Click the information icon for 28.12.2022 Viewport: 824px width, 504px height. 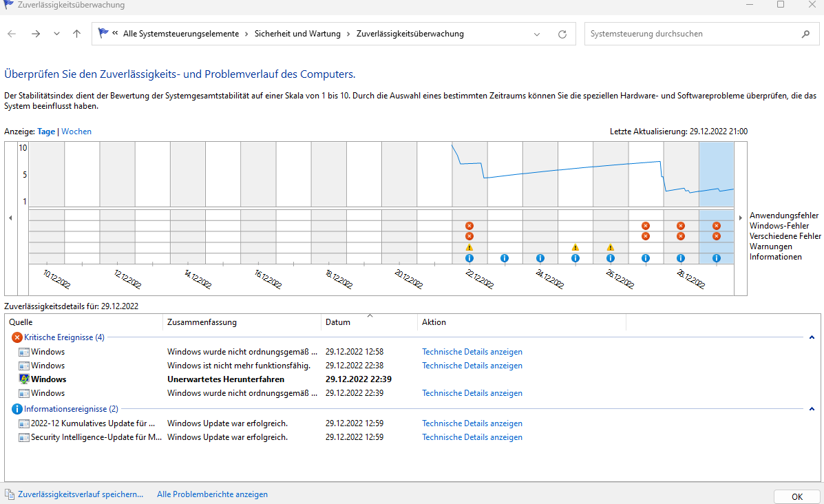pyautogui.click(x=681, y=258)
